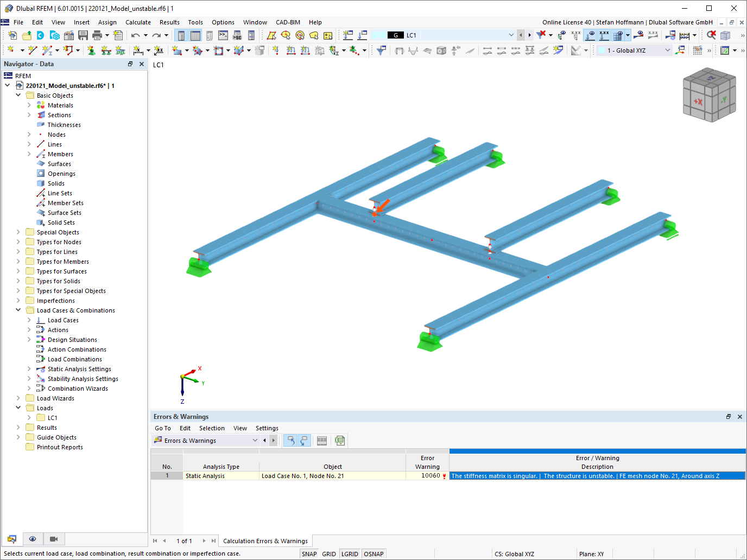Open the Calculate menu

(x=138, y=22)
